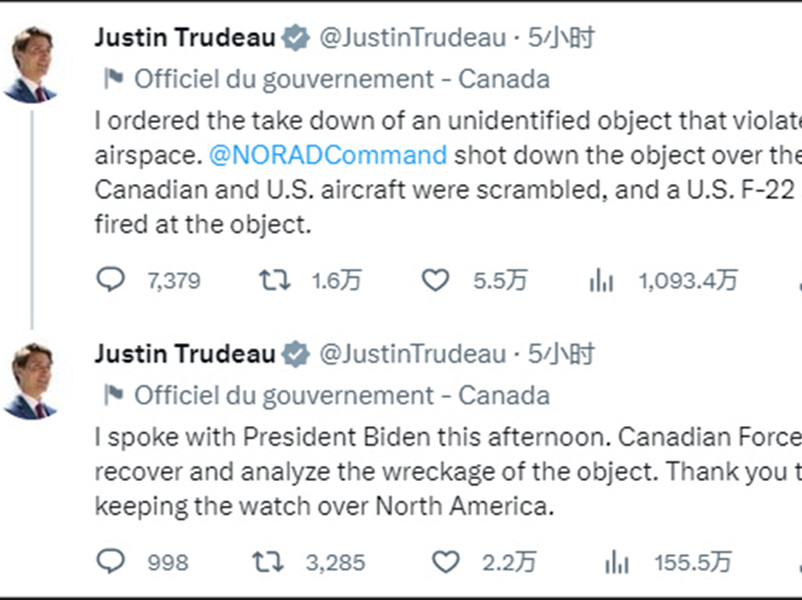The height and width of the screenshot is (600, 802).
Task: Click first tweet's profile picture
Action: [x=30, y=65]
